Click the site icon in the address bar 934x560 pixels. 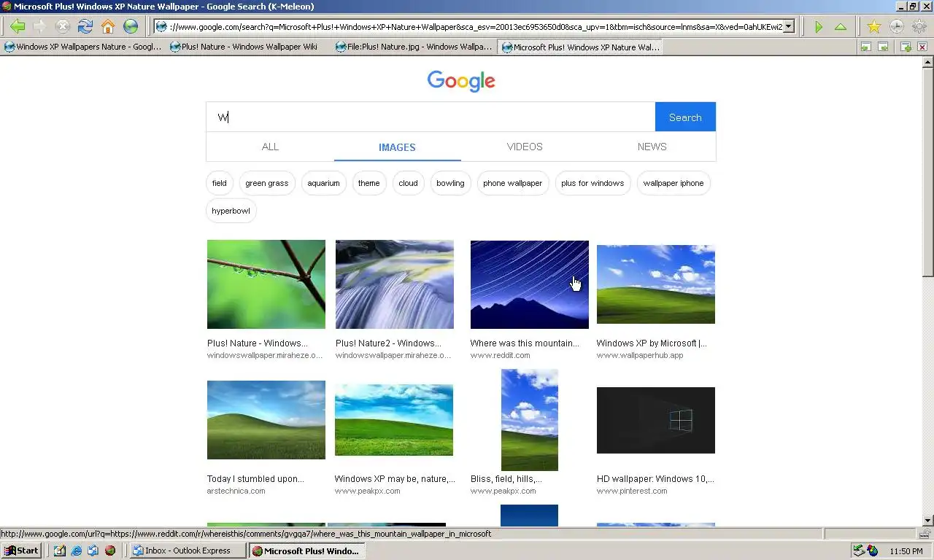tap(161, 27)
